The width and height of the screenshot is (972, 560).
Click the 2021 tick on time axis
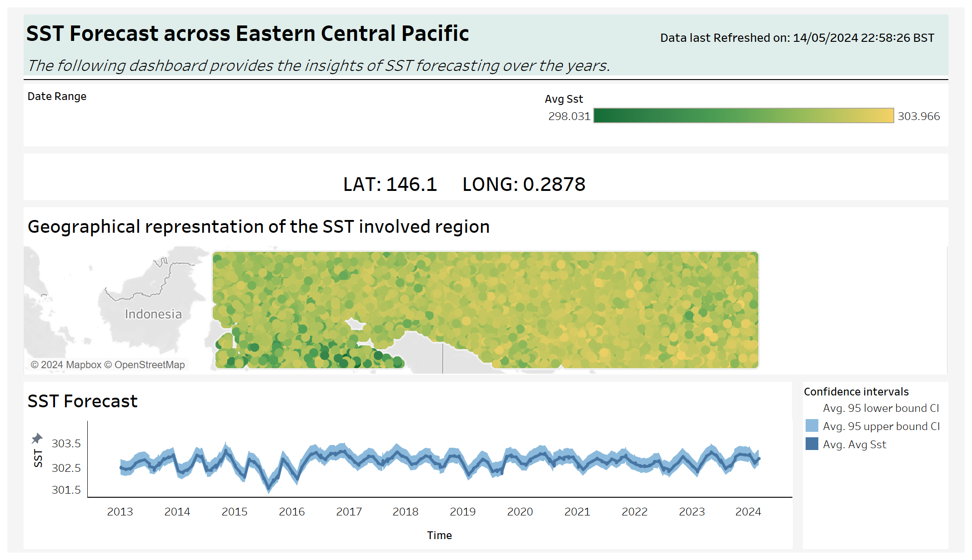pyautogui.click(x=577, y=512)
